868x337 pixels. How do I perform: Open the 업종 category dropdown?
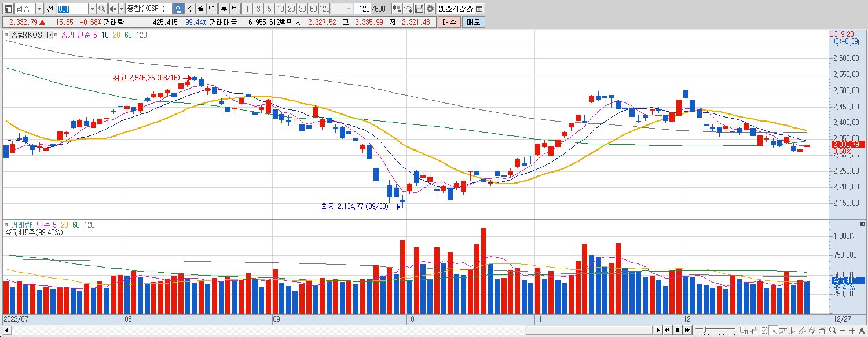click(39, 9)
